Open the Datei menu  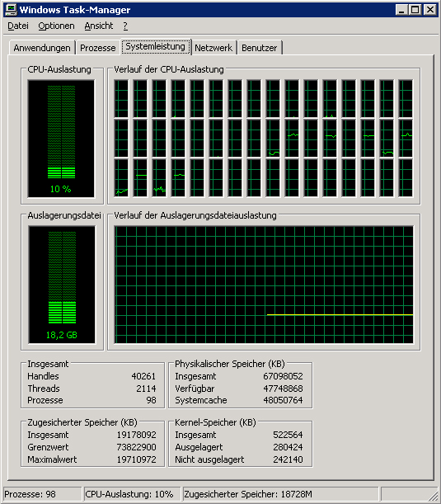(x=18, y=26)
